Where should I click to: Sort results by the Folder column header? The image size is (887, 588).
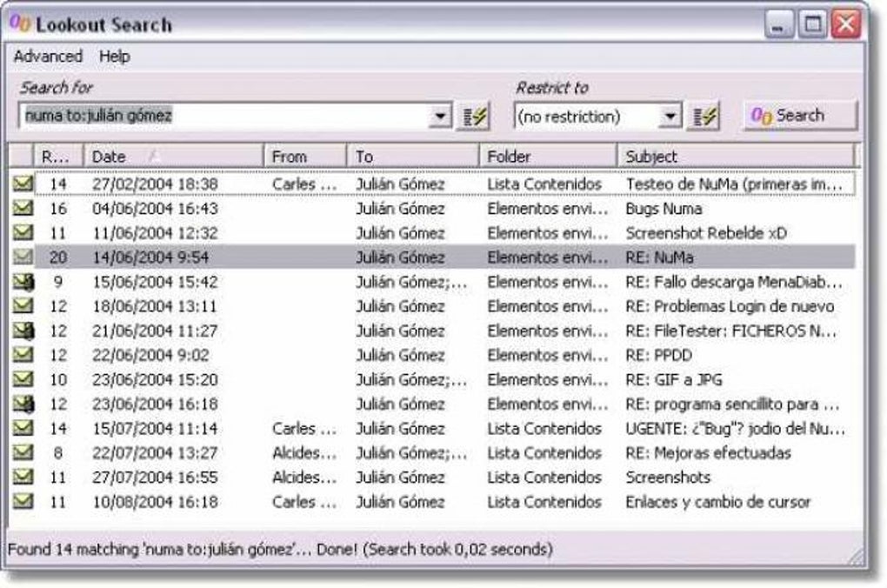pyautogui.click(x=548, y=157)
